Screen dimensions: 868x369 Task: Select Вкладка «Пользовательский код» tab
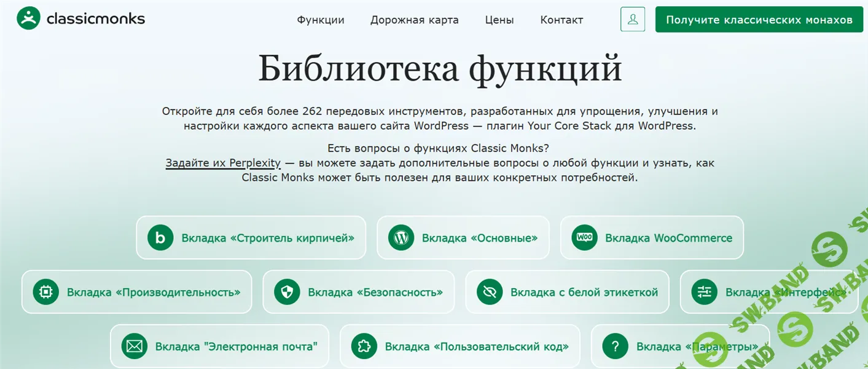459,346
